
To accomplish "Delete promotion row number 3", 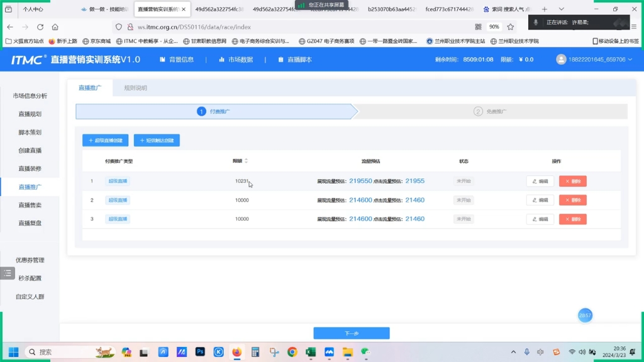I will point(572,219).
